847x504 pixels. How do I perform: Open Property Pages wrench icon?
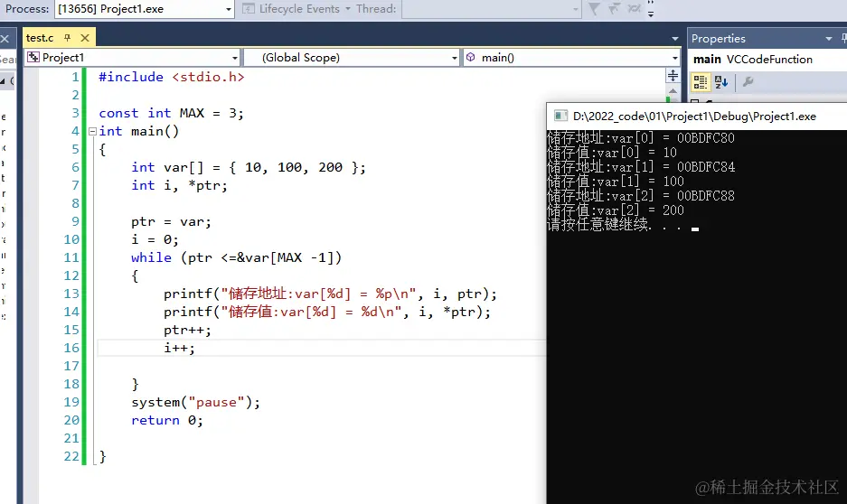pos(748,82)
